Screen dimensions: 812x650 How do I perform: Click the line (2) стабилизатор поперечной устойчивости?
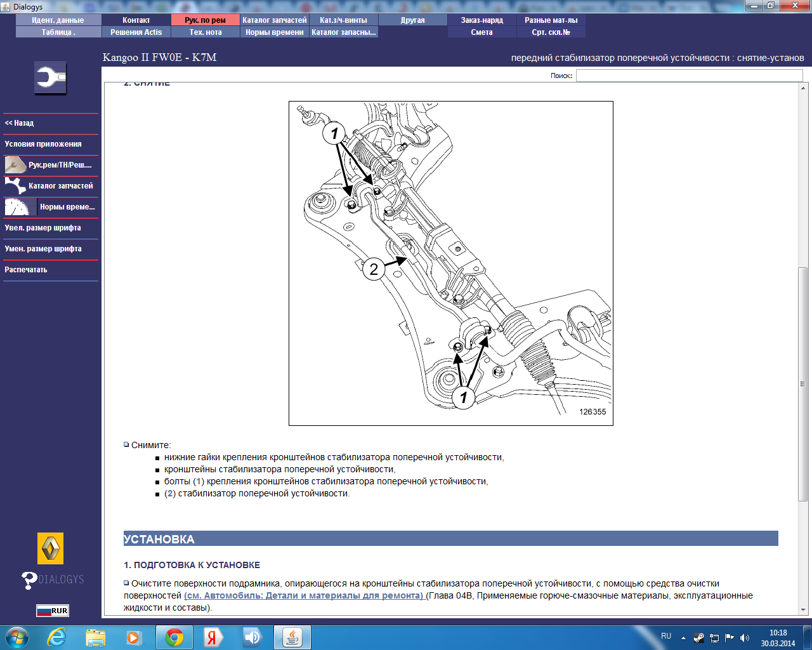257,493
